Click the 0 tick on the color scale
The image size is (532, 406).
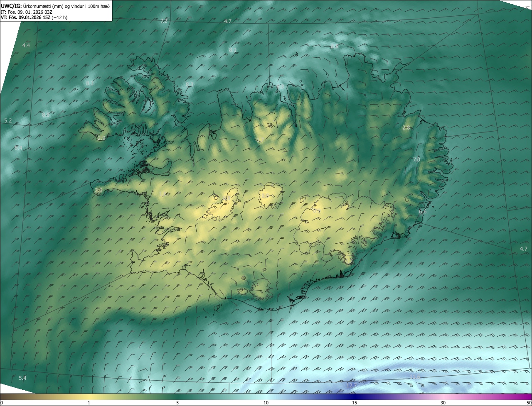pos(2,403)
